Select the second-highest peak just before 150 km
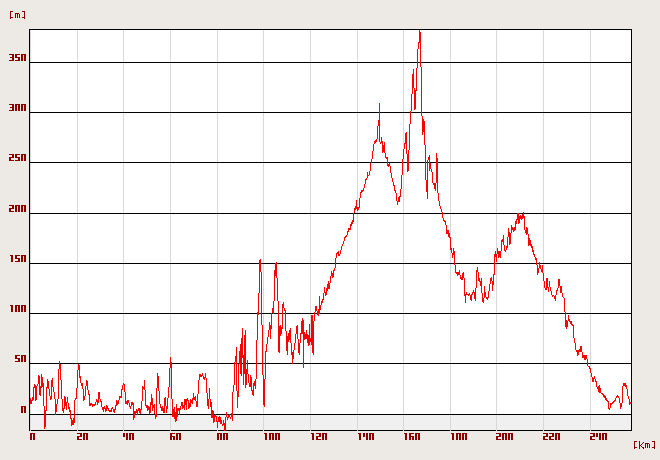The width and height of the screenshot is (660, 460). [379, 105]
